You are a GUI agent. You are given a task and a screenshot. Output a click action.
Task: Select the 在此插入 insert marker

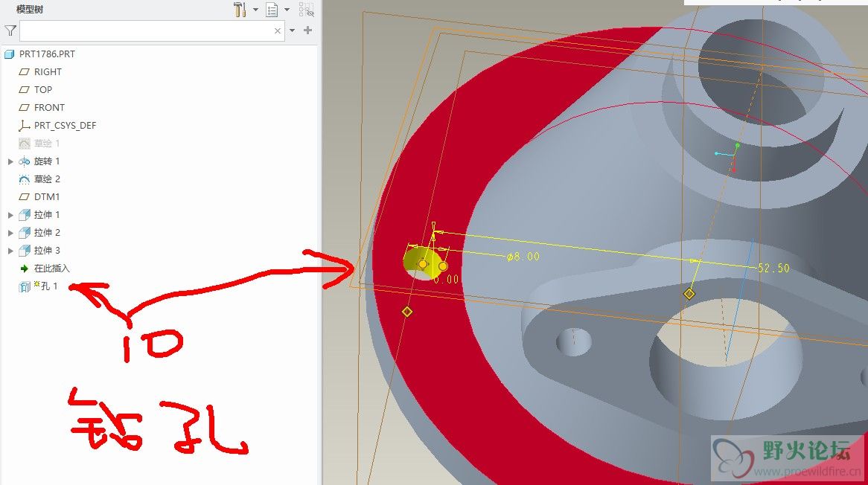51,269
